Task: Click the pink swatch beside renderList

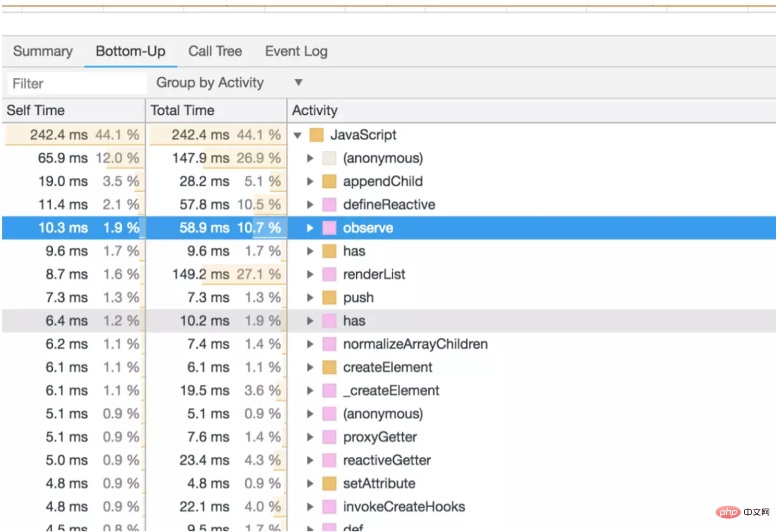Action: point(329,275)
